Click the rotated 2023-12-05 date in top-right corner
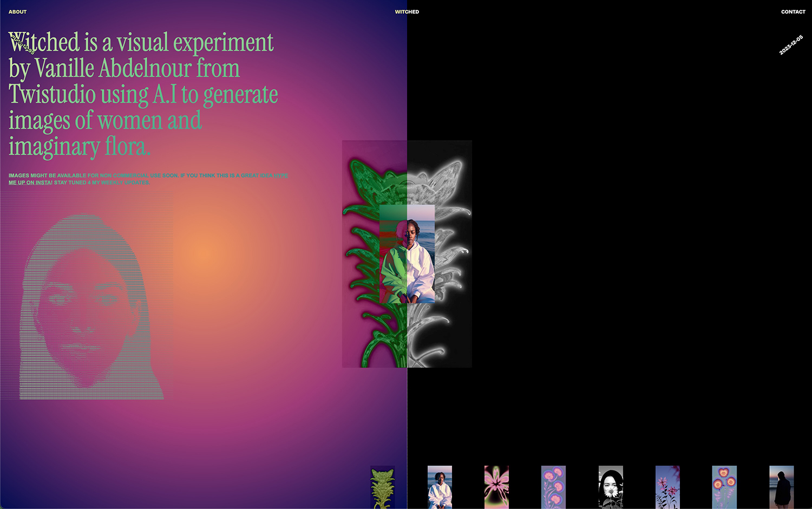Image resolution: width=812 pixels, height=509 pixels. 791,45
